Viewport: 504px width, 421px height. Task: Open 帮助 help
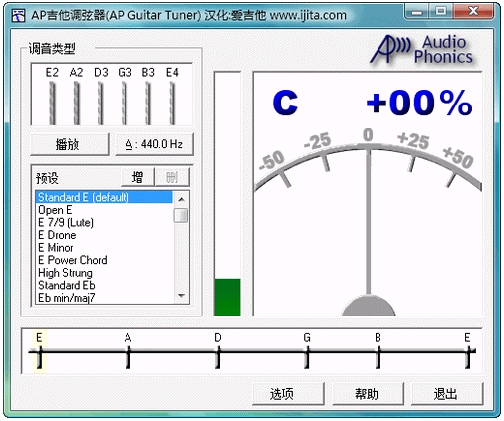[x=368, y=394]
